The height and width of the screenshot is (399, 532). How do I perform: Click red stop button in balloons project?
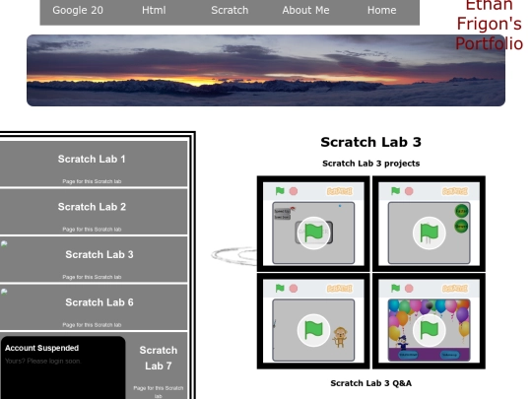click(409, 289)
